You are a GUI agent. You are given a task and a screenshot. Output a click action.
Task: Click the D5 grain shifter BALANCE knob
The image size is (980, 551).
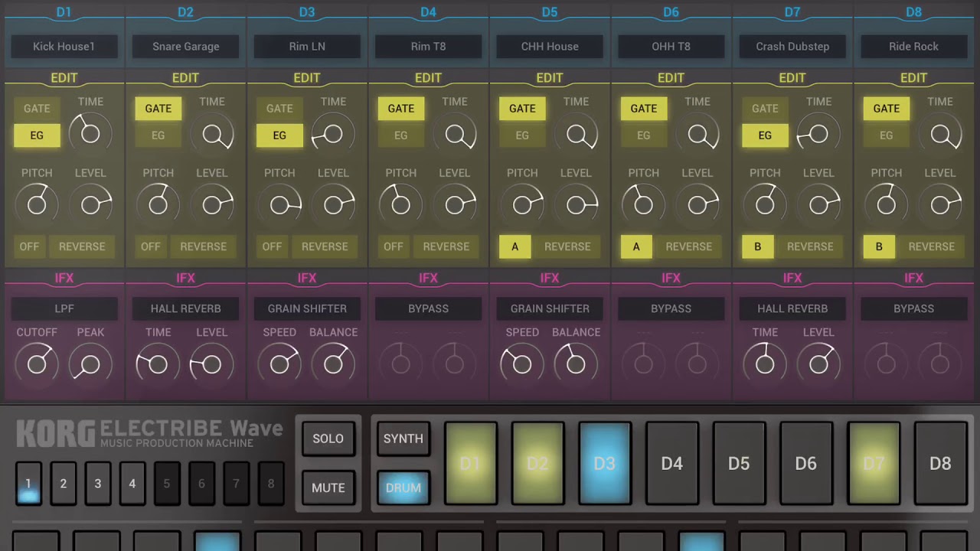(576, 364)
